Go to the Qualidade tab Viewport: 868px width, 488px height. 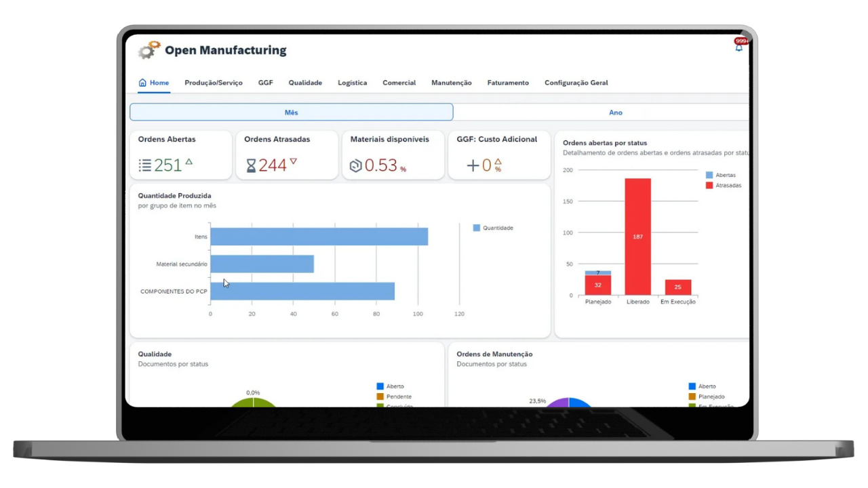coord(305,83)
